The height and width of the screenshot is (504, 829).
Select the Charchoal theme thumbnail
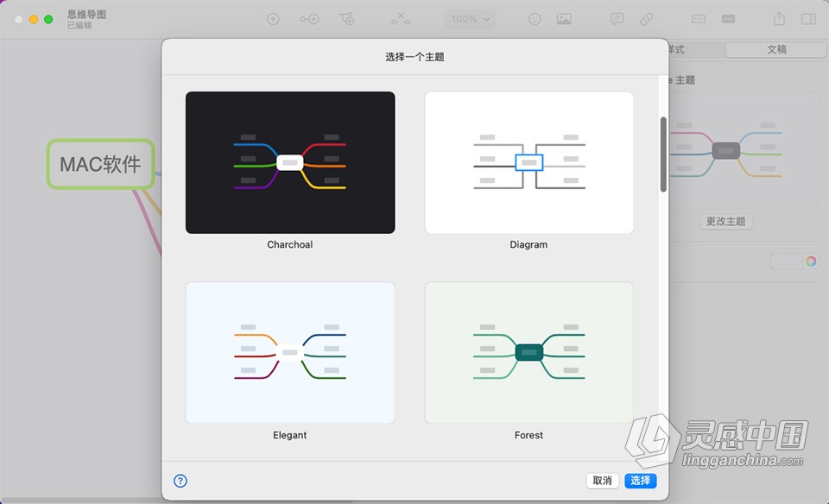[x=289, y=162]
